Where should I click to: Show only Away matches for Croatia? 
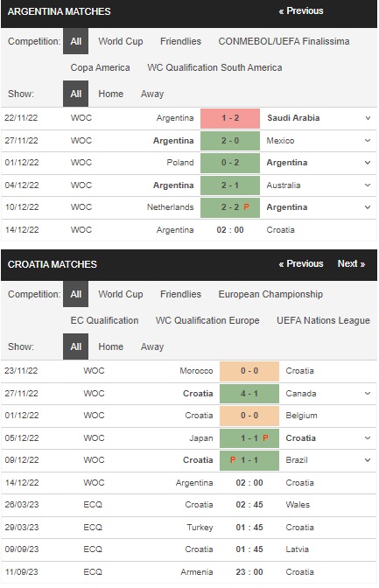coord(152,346)
